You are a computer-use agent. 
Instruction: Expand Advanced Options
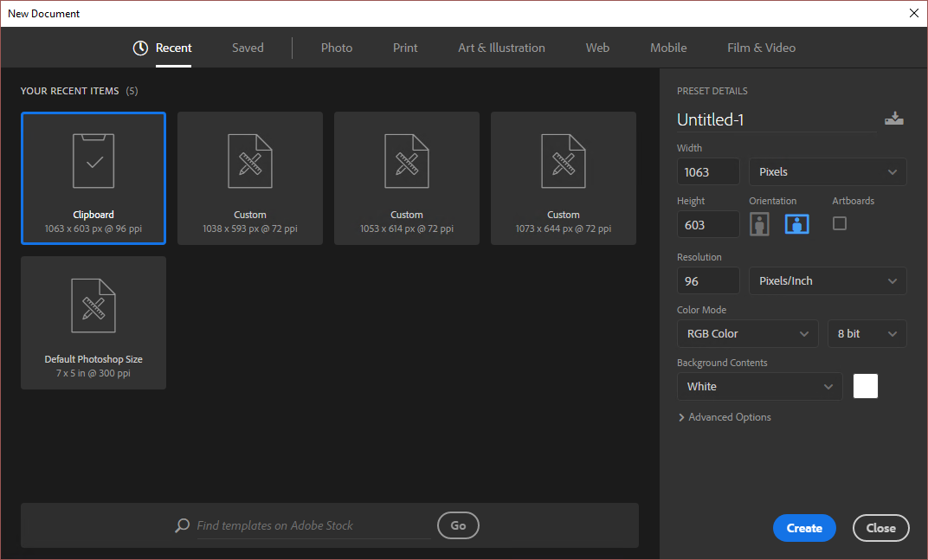(725, 417)
